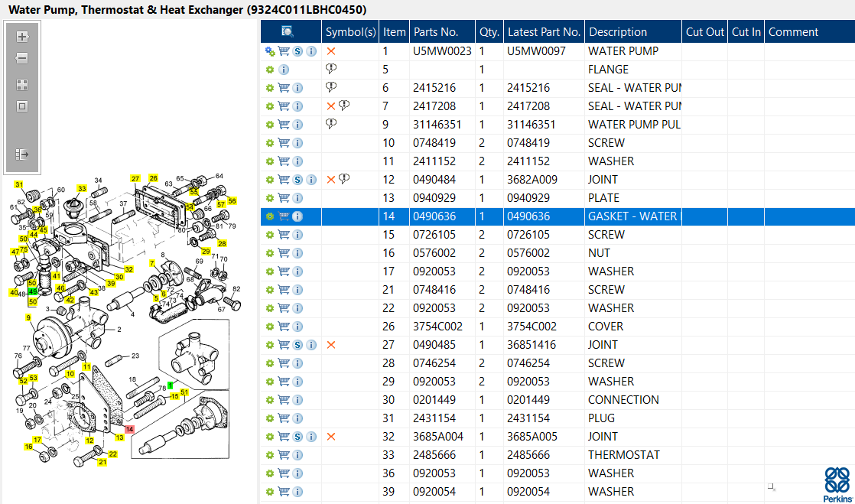The width and height of the screenshot is (855, 504).
Task: Select latest part number 3682A009
Action: click(532, 180)
